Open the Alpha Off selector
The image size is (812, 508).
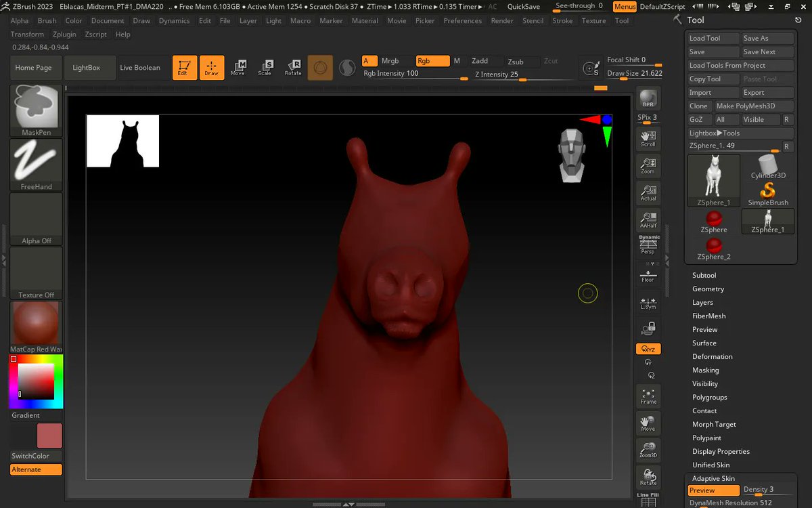37,218
